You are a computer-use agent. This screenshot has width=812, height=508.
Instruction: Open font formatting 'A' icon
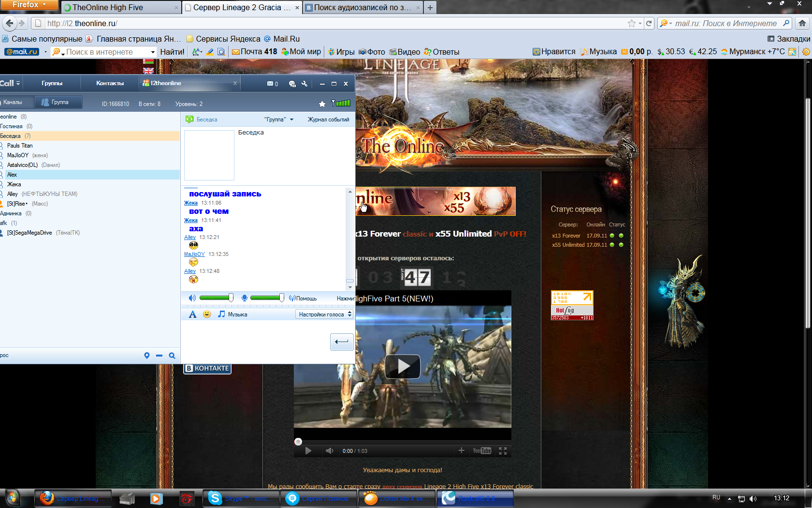coord(192,314)
